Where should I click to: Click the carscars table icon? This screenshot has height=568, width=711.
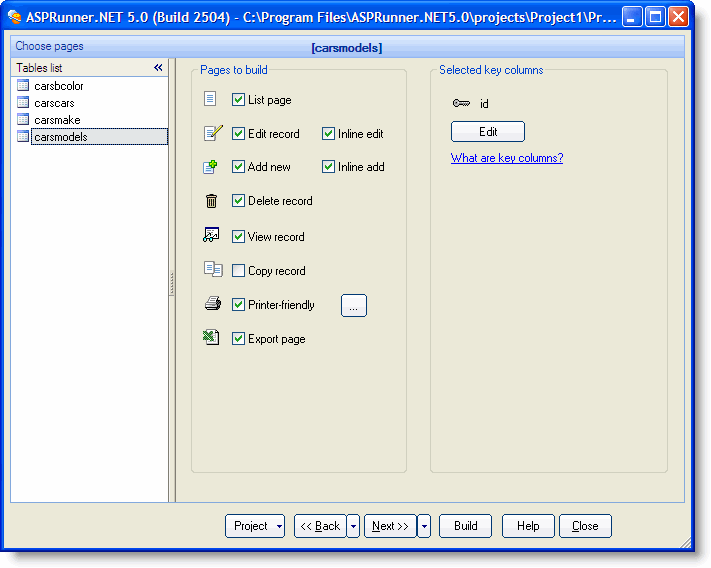click(x=23, y=102)
